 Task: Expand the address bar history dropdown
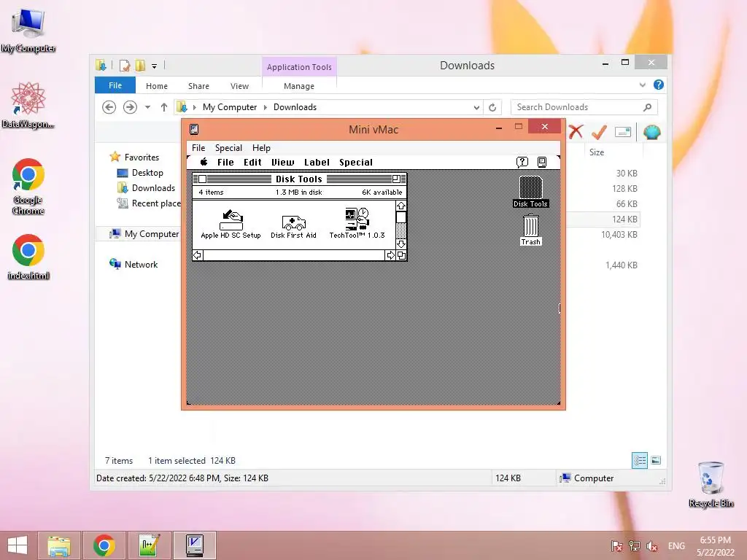tap(476, 108)
